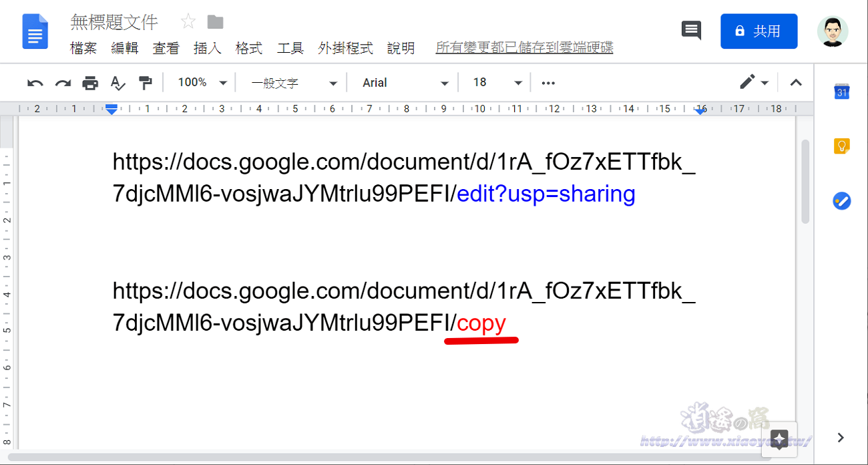Click the red copy text
Viewport: 868px width, 465px height.
click(481, 323)
